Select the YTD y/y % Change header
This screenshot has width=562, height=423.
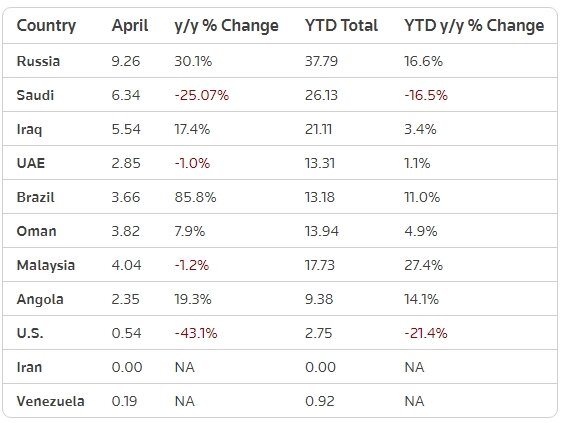474,26
